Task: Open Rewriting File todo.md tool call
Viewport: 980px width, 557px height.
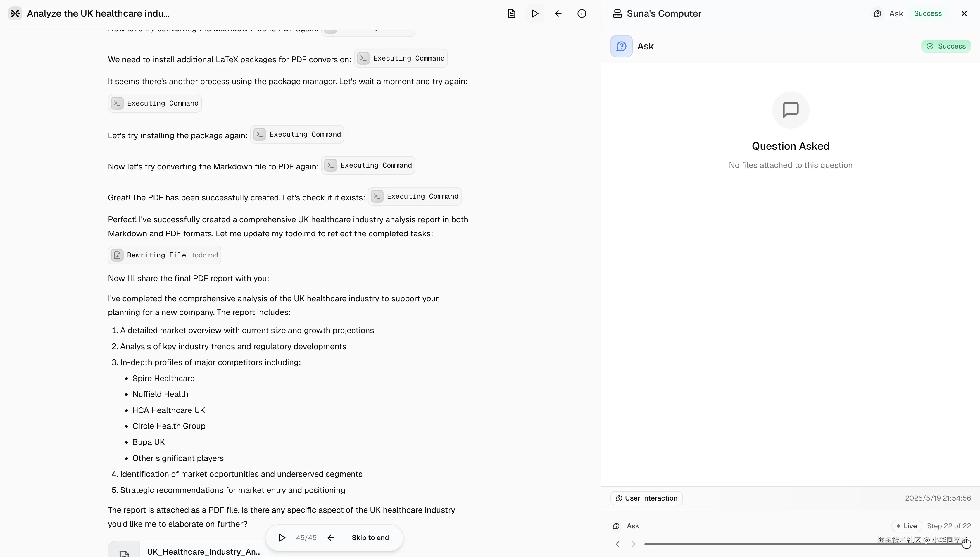Action: 164,255
